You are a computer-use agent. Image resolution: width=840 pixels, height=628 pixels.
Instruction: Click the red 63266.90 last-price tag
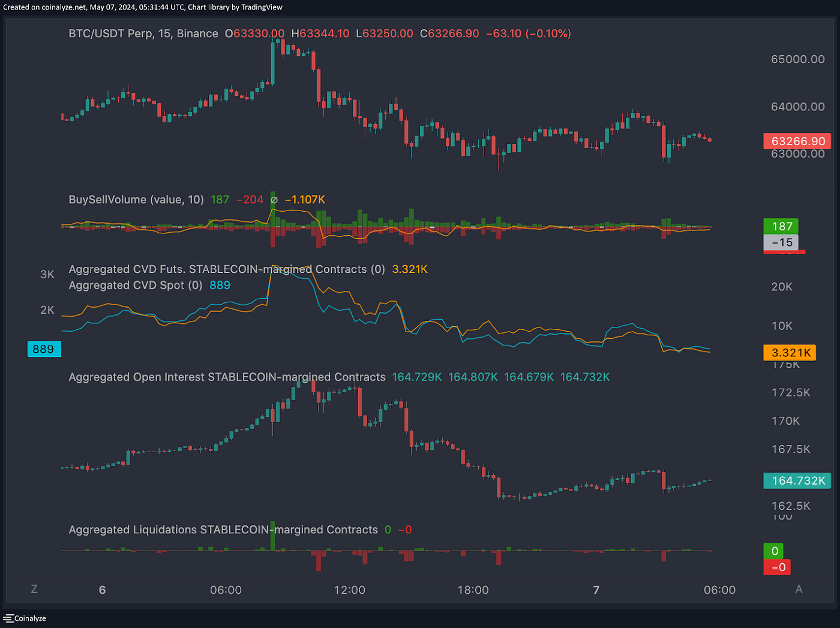tap(797, 141)
